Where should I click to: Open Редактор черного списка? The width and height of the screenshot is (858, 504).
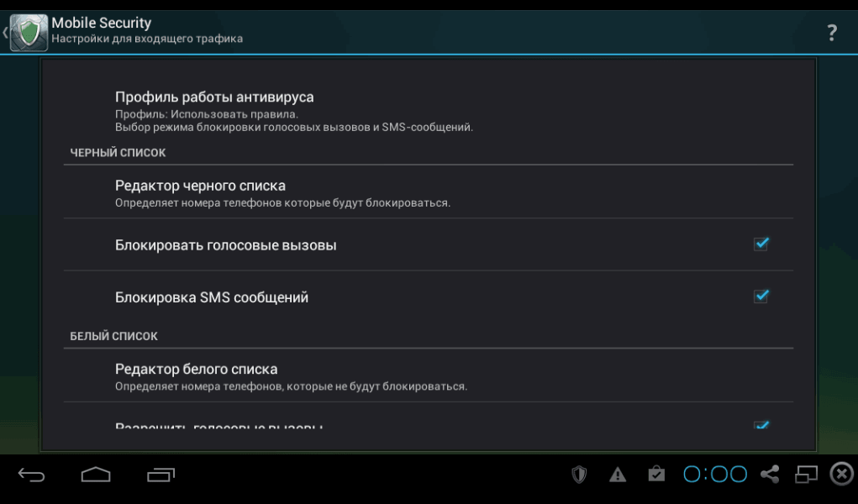[x=429, y=192]
